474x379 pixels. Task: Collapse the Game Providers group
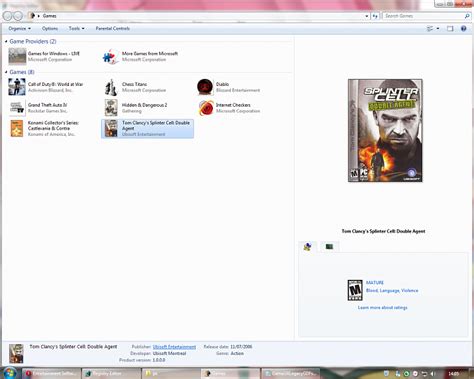(x=6, y=41)
